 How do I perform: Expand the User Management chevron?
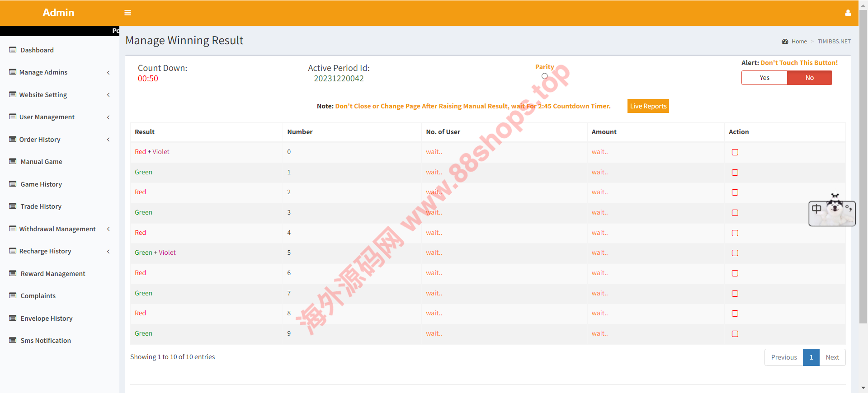click(x=108, y=117)
